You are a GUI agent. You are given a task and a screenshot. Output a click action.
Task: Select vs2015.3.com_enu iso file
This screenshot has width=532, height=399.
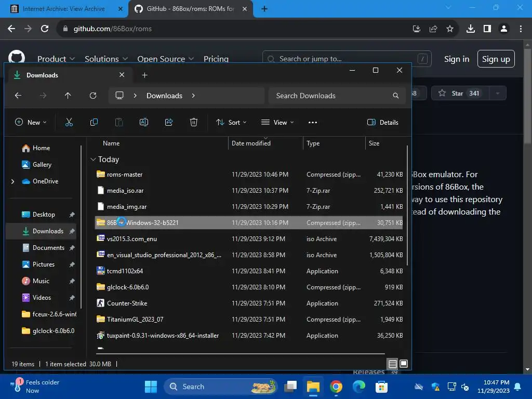[x=249, y=239]
